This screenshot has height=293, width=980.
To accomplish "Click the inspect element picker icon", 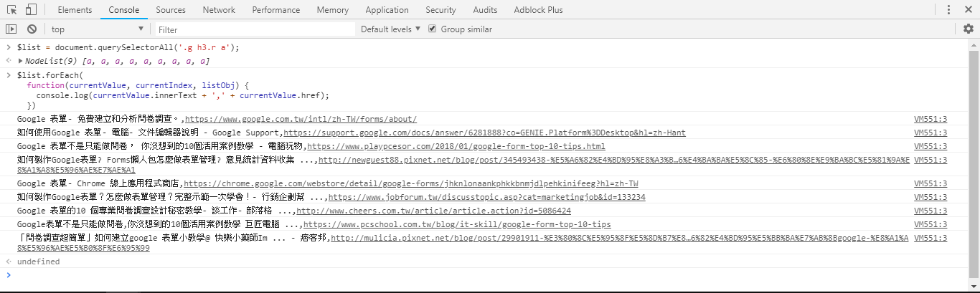I will (x=12, y=10).
